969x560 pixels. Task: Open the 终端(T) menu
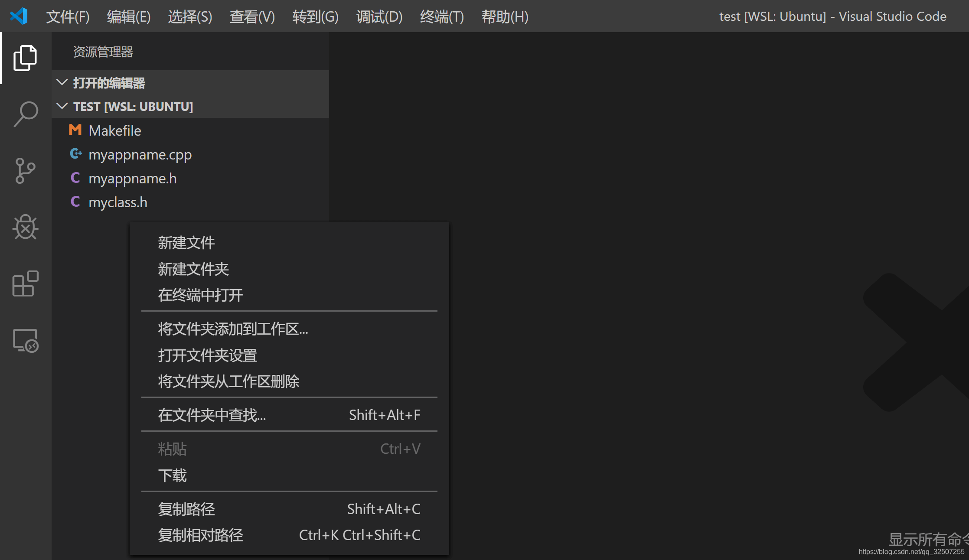(442, 16)
